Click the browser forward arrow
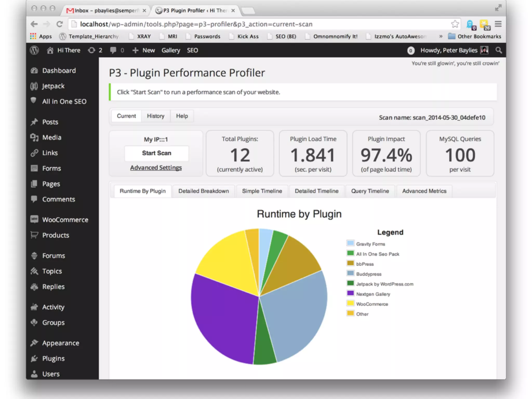Screen dimensions: 532x399 tap(47, 24)
